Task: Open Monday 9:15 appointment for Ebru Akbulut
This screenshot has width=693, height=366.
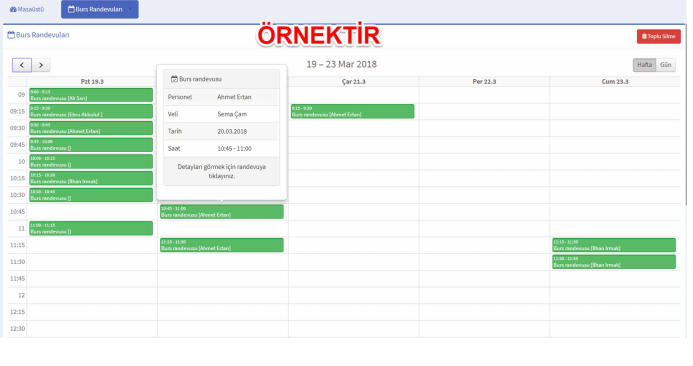Action: pos(91,111)
